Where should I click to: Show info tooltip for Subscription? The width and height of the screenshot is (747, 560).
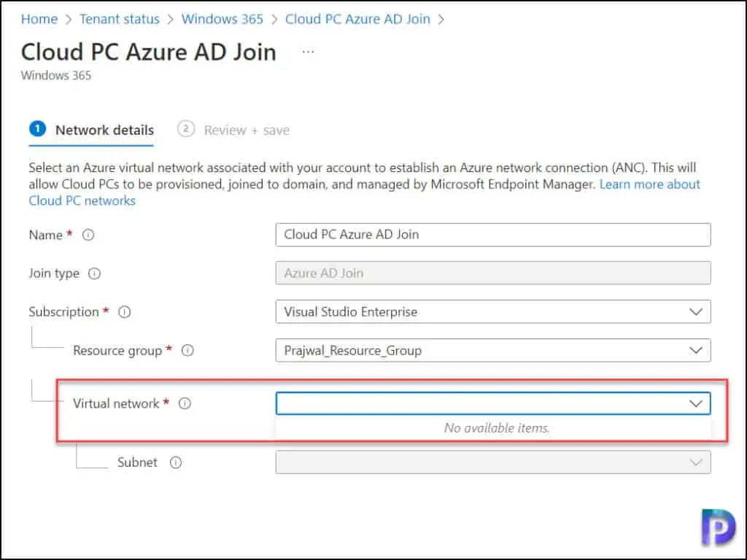(x=124, y=312)
